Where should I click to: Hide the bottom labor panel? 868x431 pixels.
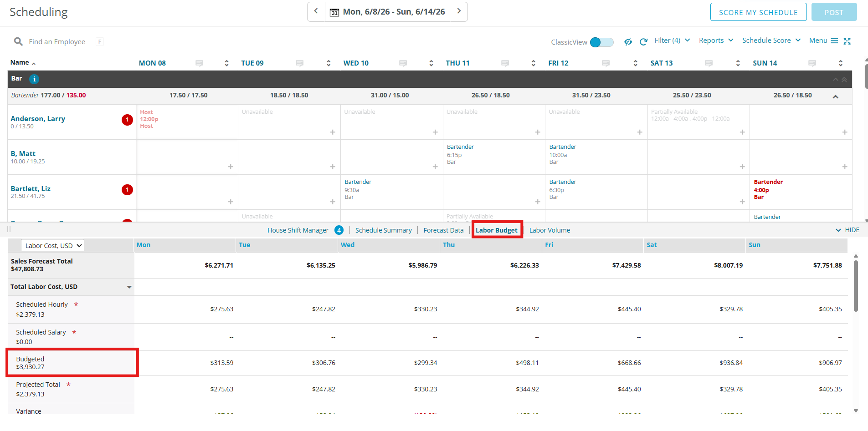pyautogui.click(x=847, y=230)
